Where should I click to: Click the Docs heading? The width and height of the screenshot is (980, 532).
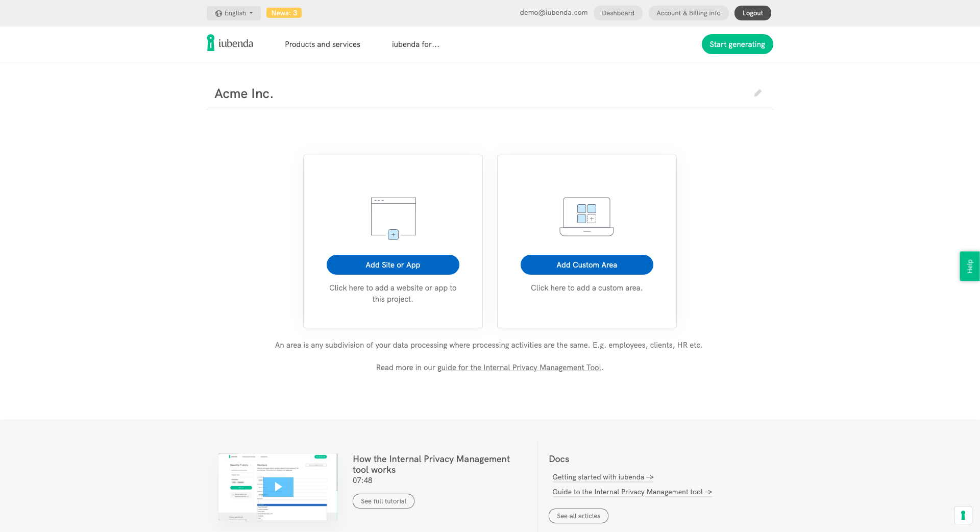(x=559, y=459)
